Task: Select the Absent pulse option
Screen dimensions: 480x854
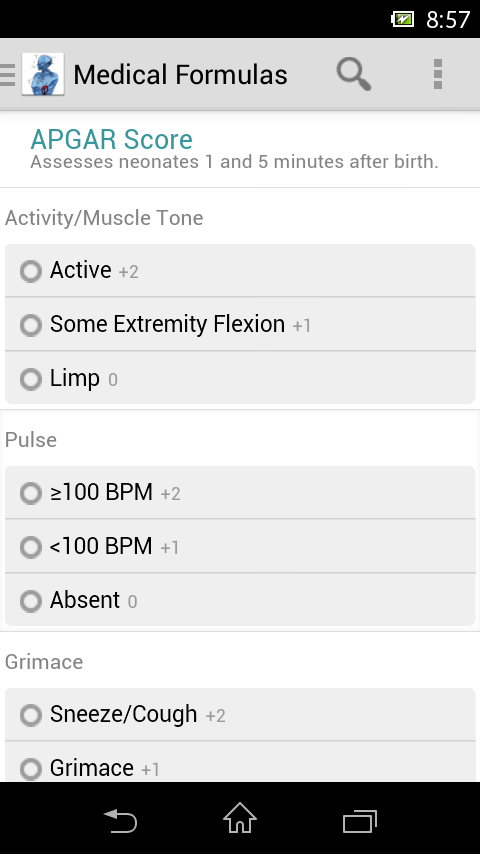Action: point(240,600)
